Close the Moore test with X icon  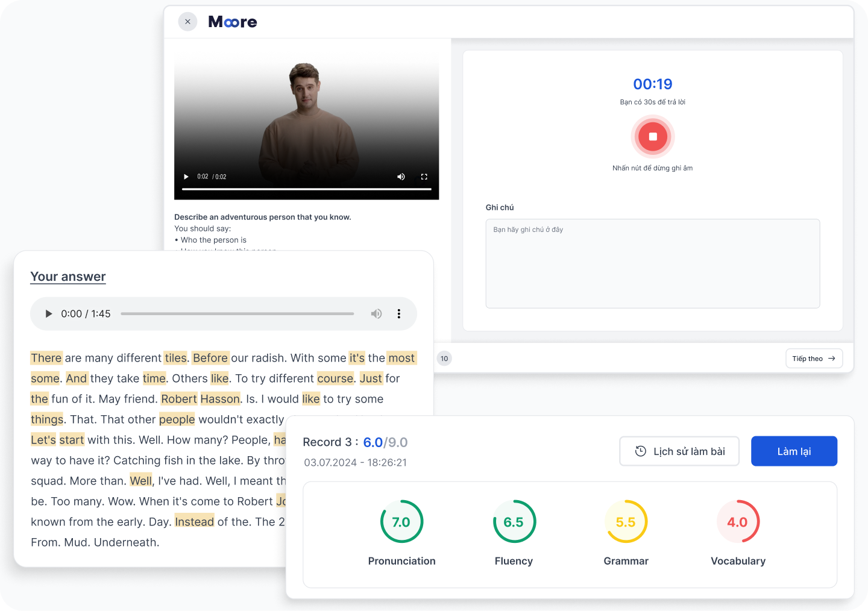(187, 22)
